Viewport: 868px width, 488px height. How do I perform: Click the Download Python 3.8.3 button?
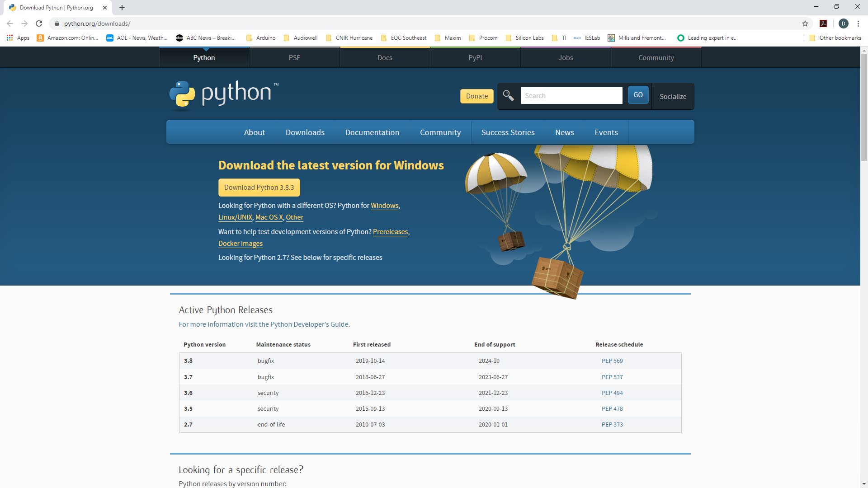click(x=259, y=188)
